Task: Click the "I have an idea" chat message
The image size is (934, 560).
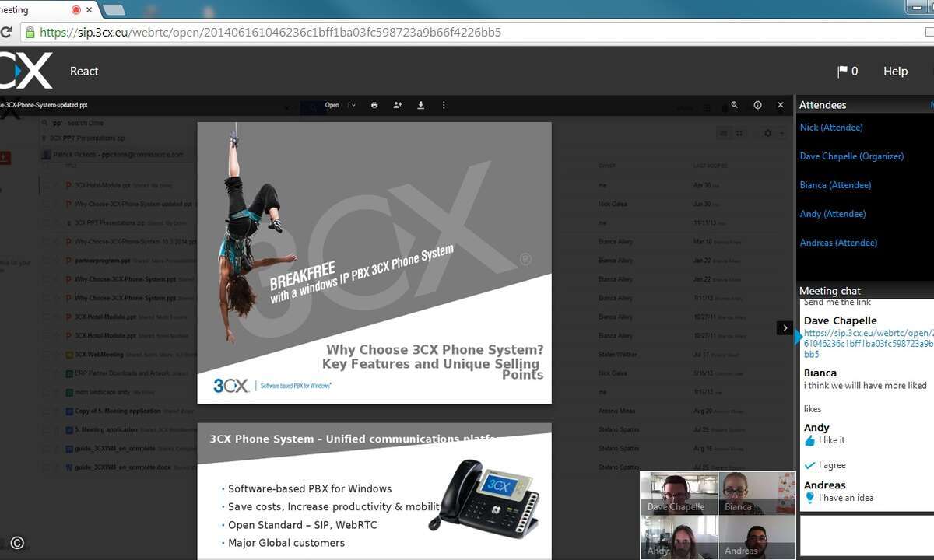Action: coord(847,498)
